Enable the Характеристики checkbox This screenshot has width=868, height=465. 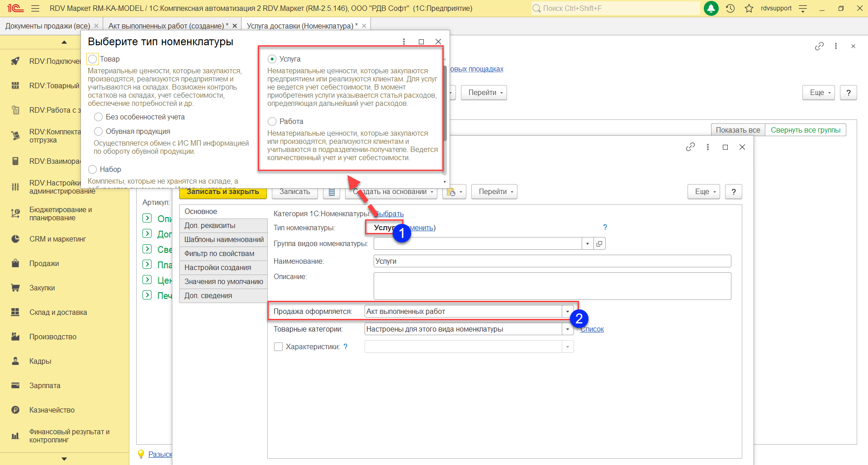[x=279, y=346]
